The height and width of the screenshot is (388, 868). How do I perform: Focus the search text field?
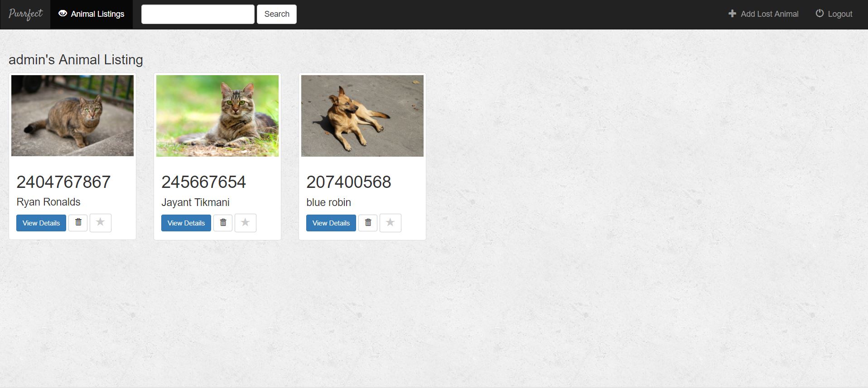pyautogui.click(x=198, y=14)
